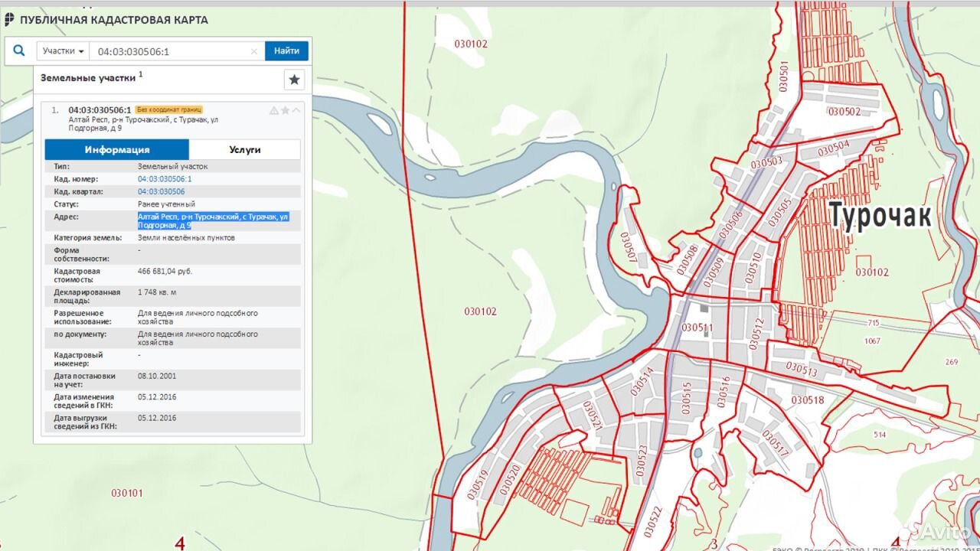Viewport: 980px width, 551px height.
Task: Open cadastral quarter link 04:03:030506
Action: (x=161, y=191)
